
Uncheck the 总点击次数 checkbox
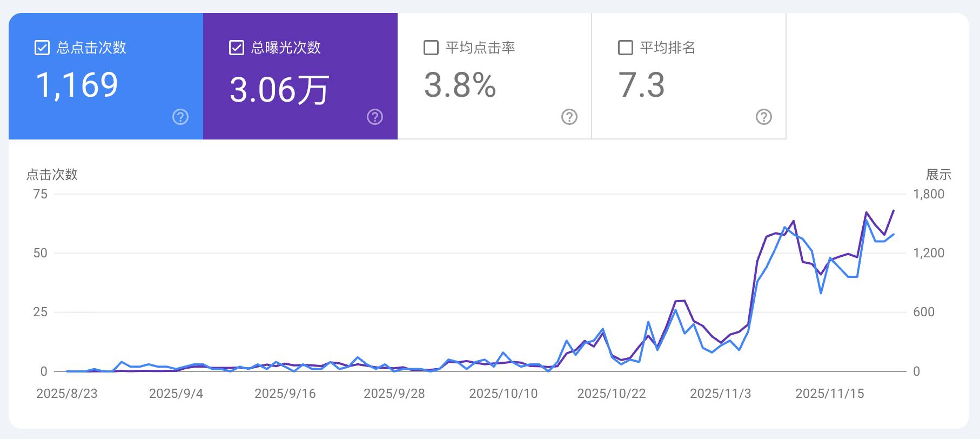[42, 48]
